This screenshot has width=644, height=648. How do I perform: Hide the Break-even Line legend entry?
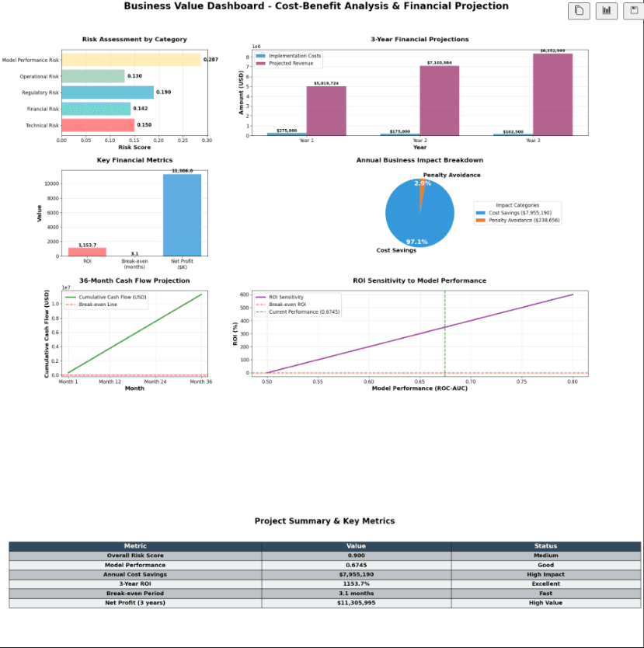98,305
